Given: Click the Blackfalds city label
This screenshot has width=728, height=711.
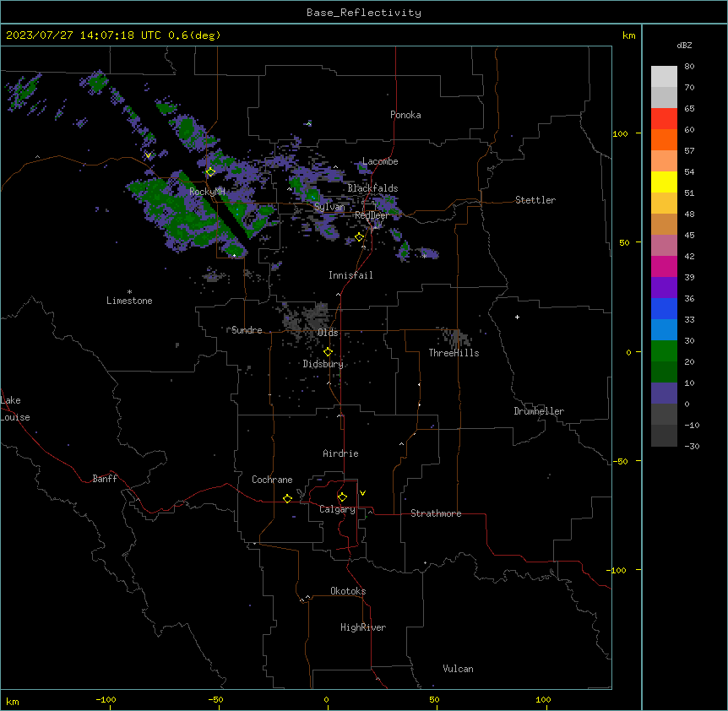Looking at the screenshot, I should (372, 188).
